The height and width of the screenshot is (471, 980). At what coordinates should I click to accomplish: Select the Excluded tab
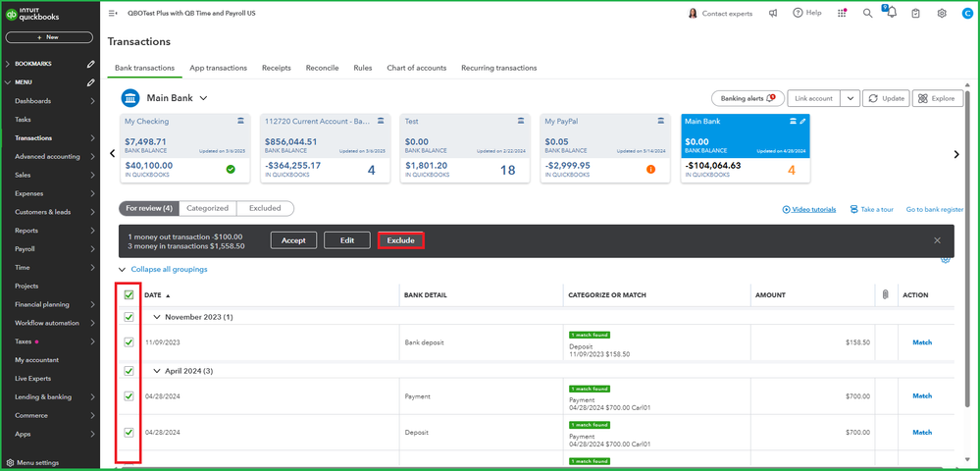coord(265,208)
